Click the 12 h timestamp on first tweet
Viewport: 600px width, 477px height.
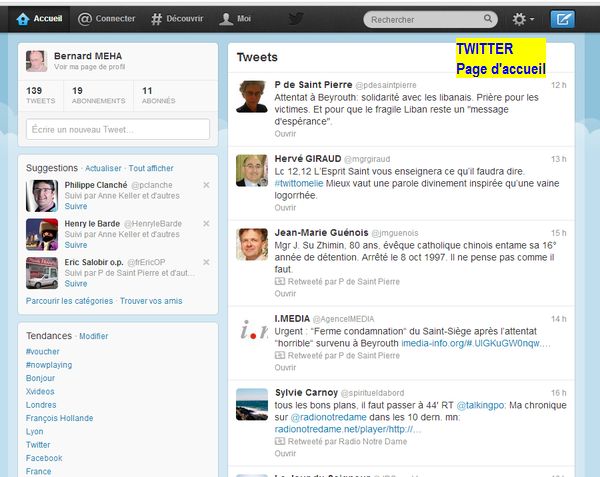(559, 85)
